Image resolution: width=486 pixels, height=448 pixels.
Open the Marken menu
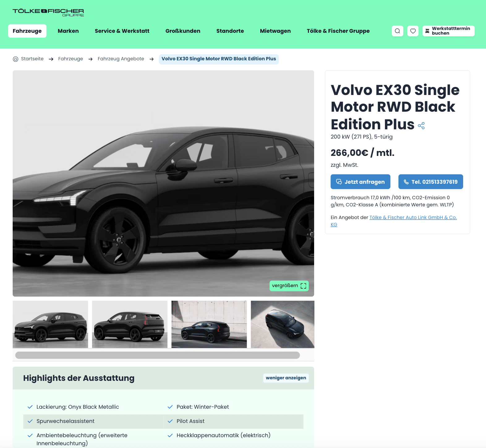pyautogui.click(x=68, y=31)
